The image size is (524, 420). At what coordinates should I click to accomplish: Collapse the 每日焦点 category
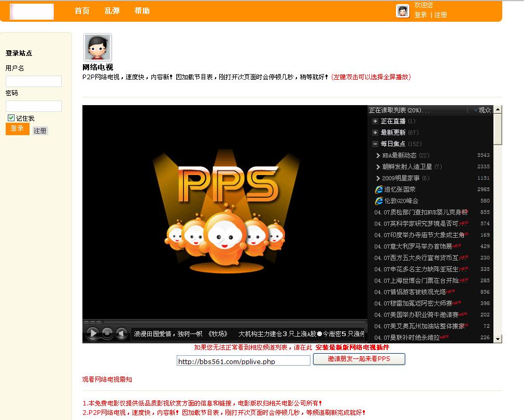click(x=375, y=144)
